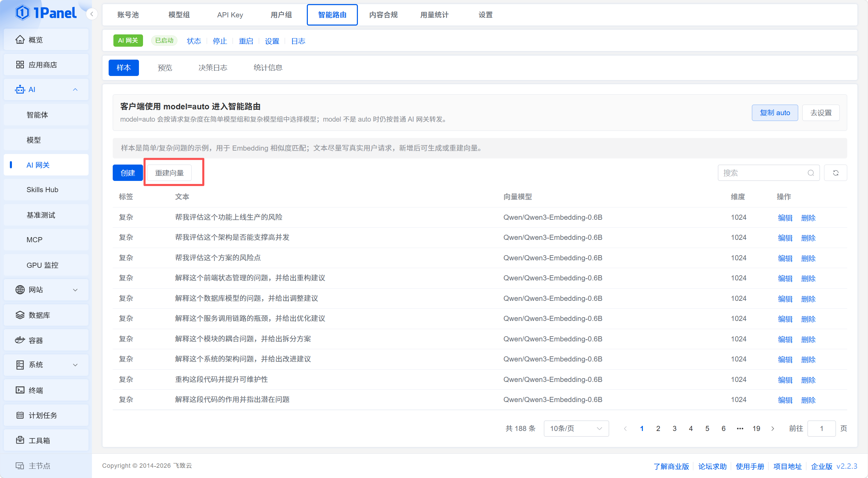Click the gateway 重启 link

tap(246, 41)
